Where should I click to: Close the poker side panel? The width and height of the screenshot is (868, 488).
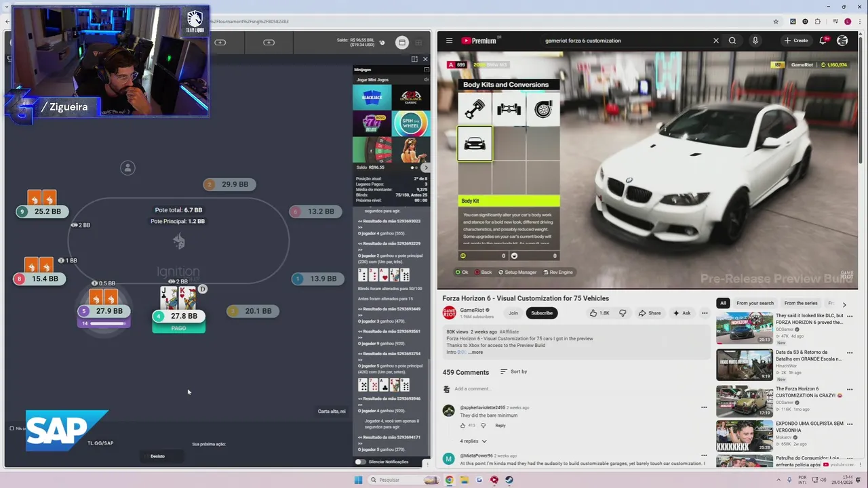[x=425, y=59]
